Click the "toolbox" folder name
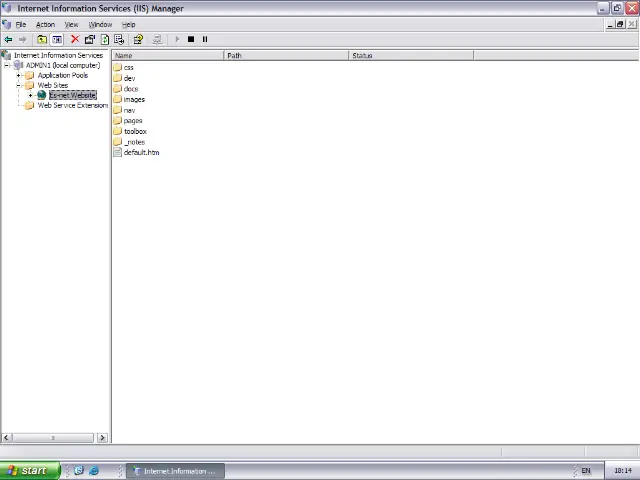The image size is (640, 480). pos(136,131)
